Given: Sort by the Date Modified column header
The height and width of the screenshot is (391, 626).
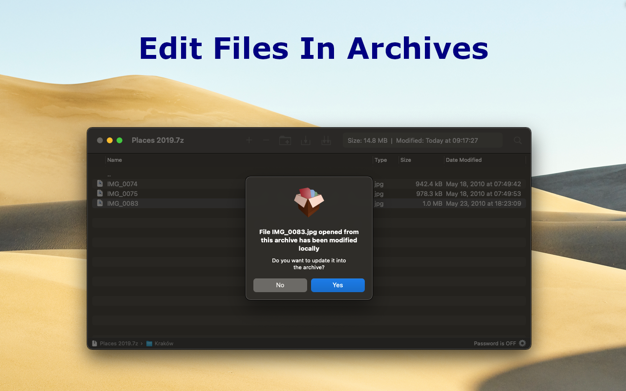Looking at the screenshot, I should coord(464,160).
